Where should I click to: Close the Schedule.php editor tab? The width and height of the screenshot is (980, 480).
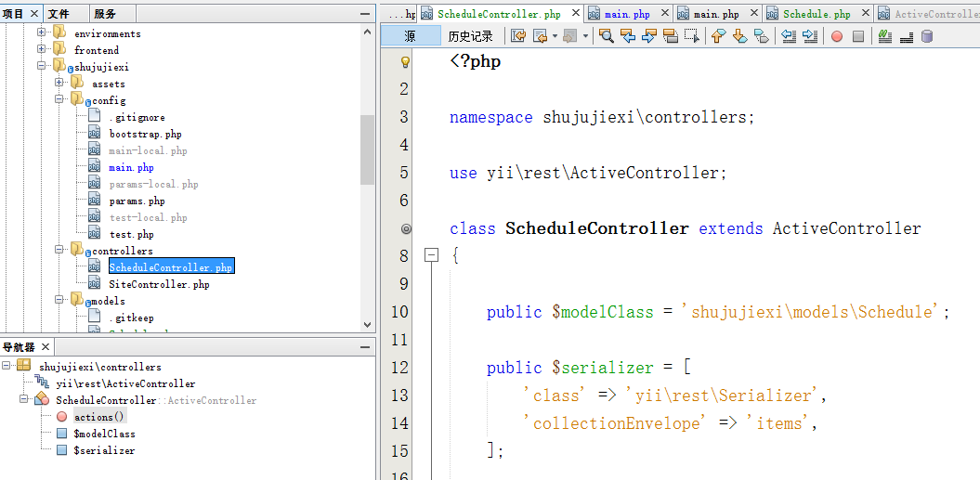click(865, 12)
